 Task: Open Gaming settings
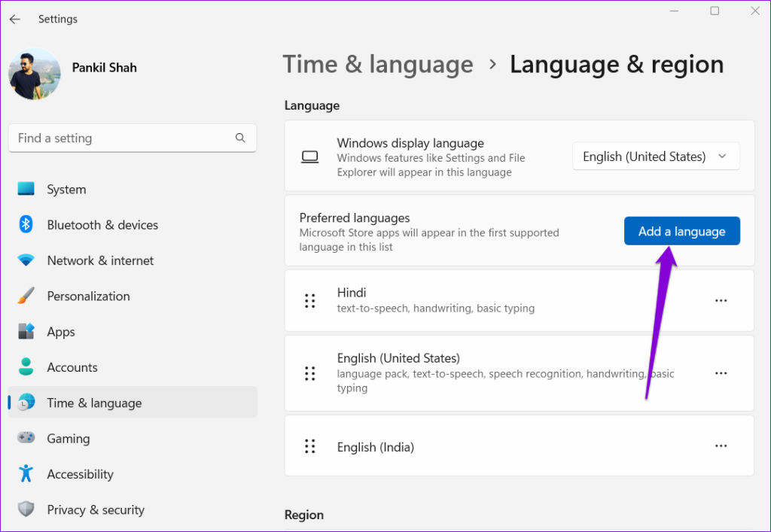click(133, 438)
